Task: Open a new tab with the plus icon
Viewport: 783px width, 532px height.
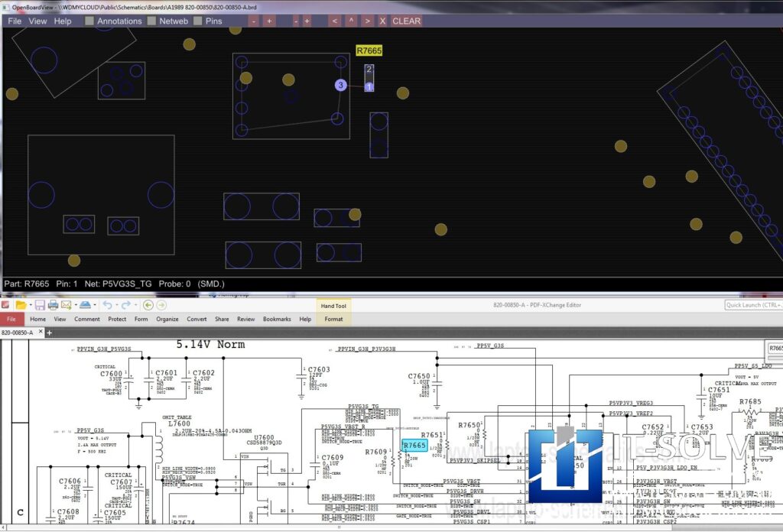Action: pos(50,332)
